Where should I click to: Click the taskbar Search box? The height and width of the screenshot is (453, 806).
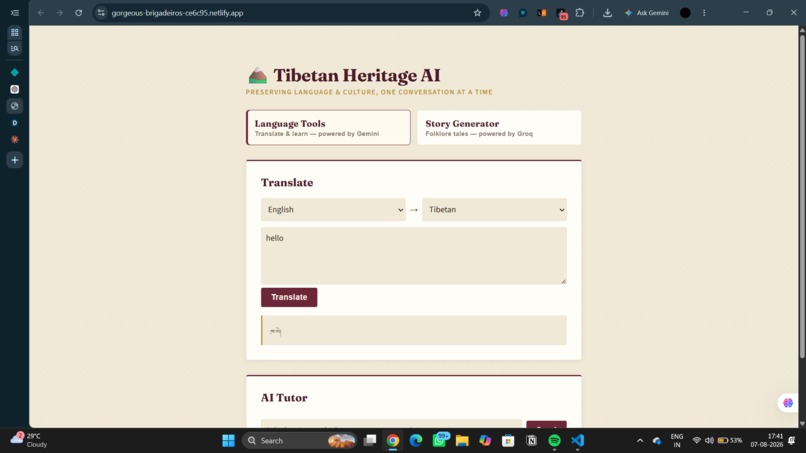[x=300, y=441]
